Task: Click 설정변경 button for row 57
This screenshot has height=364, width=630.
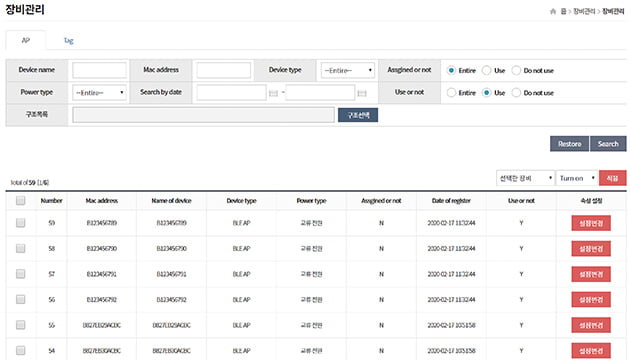Action: (591, 274)
